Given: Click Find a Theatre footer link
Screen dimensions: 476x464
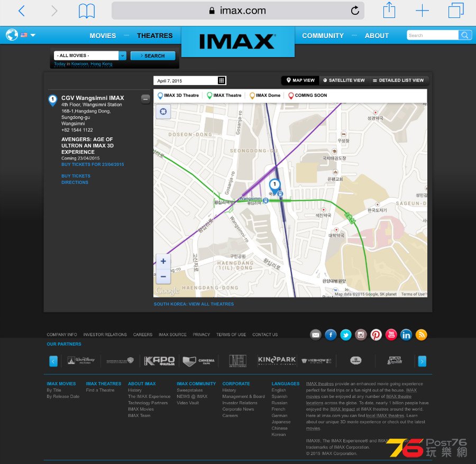Looking at the screenshot, I should pos(100,390).
